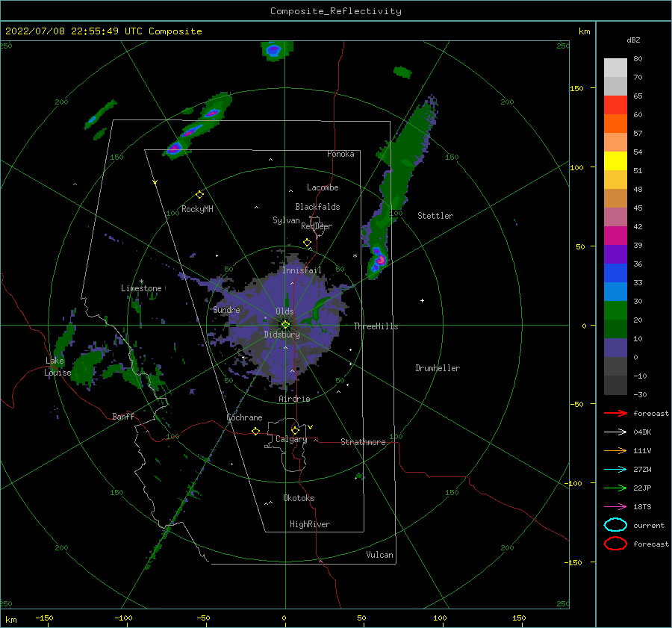Click the Airdrie town label
The height and width of the screenshot is (628, 672).
(294, 399)
